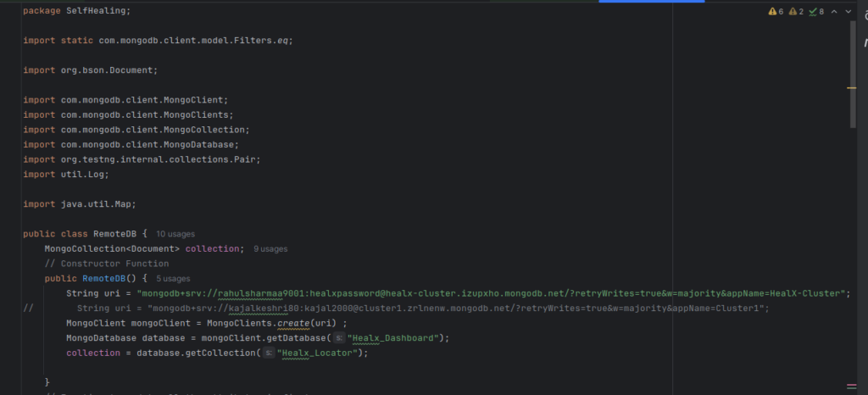The height and width of the screenshot is (395, 868).
Task: Click the 'import util.Log;' line
Action: coord(66,175)
